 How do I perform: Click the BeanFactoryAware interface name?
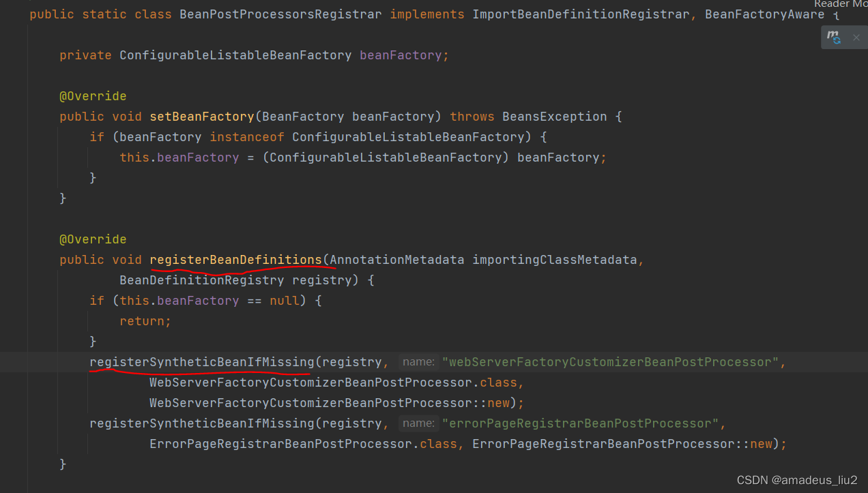[764, 14]
